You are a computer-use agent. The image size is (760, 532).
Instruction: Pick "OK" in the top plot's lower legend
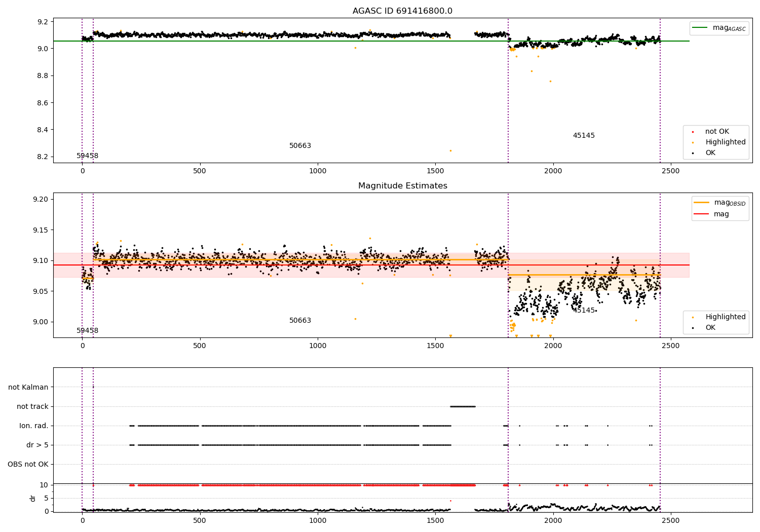tap(710, 153)
